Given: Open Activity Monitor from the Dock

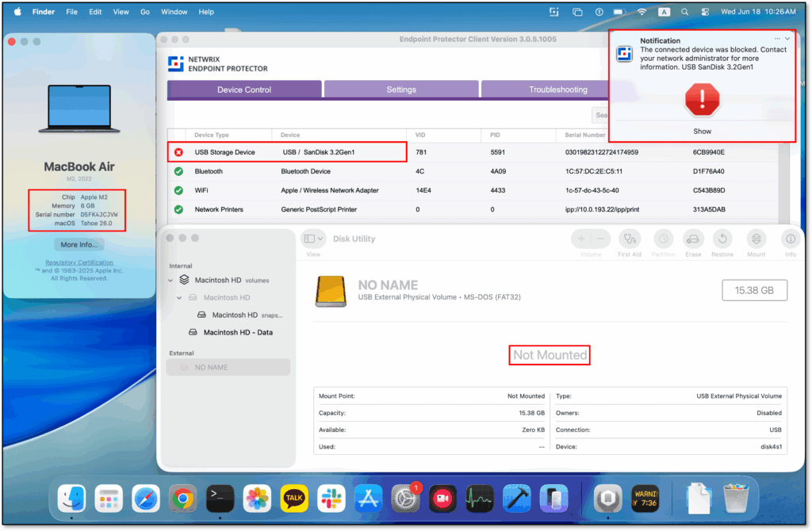Looking at the screenshot, I should 480,499.
